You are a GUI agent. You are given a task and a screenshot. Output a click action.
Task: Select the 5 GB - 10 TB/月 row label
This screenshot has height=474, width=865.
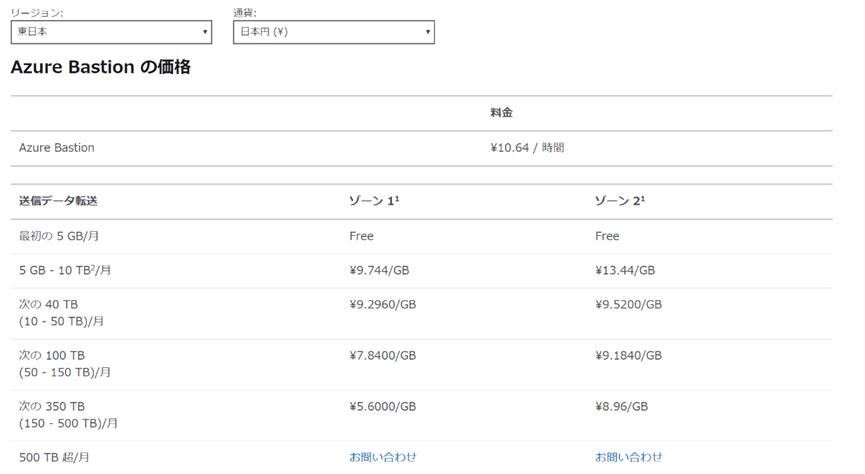65,270
